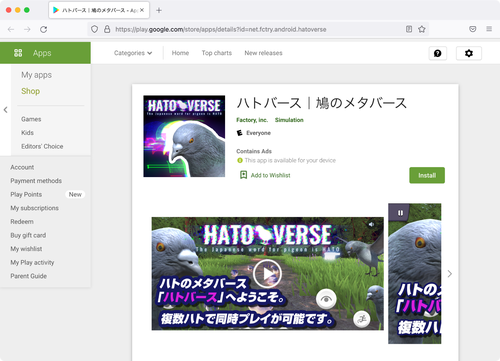Open the second pigeon screenshot thumbnail

coord(415,273)
